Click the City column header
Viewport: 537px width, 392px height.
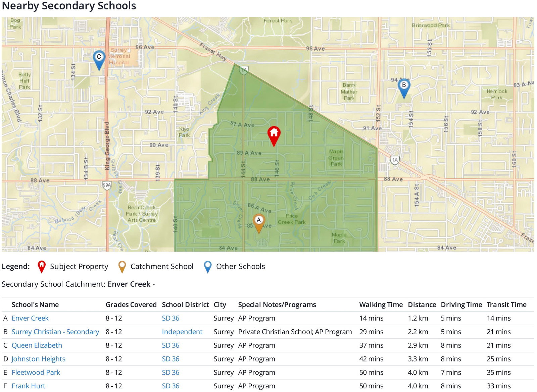tap(220, 305)
